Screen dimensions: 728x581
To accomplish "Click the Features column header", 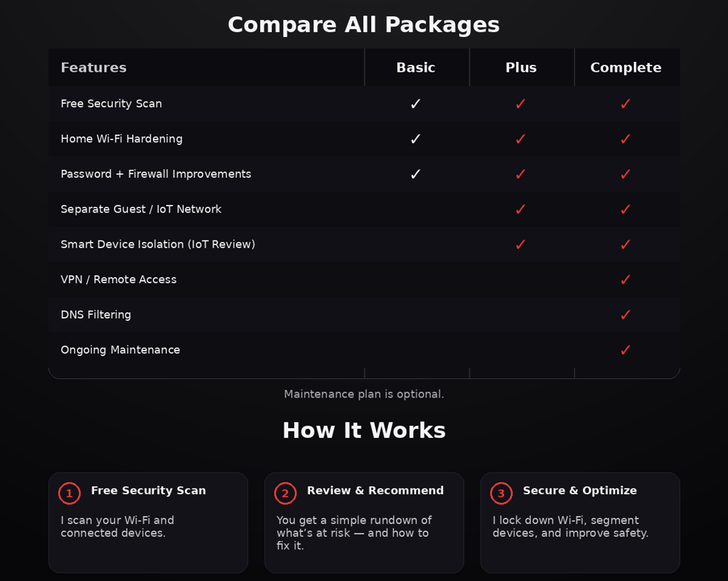I will (94, 68).
